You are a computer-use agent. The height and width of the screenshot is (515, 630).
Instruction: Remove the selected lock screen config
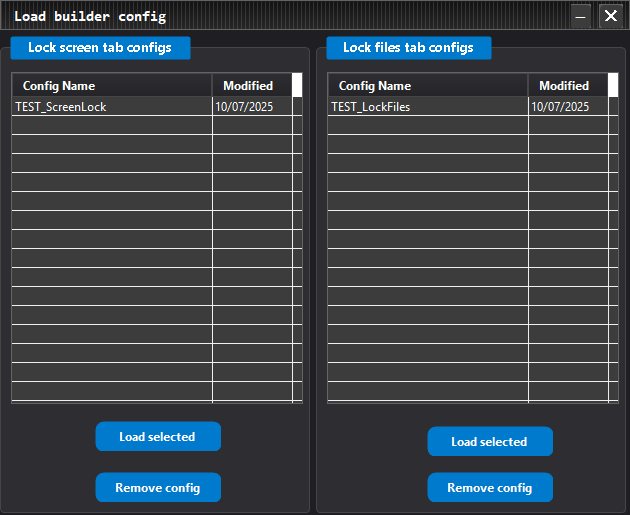point(158,487)
